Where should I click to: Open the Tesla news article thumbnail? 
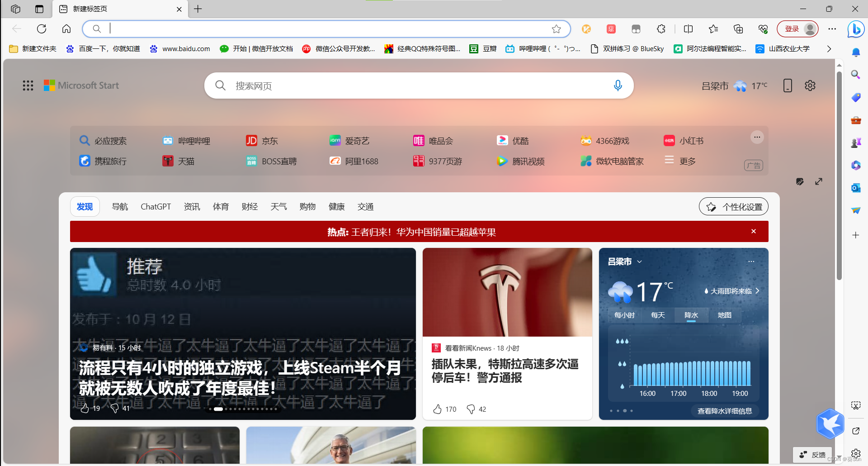[x=507, y=292]
